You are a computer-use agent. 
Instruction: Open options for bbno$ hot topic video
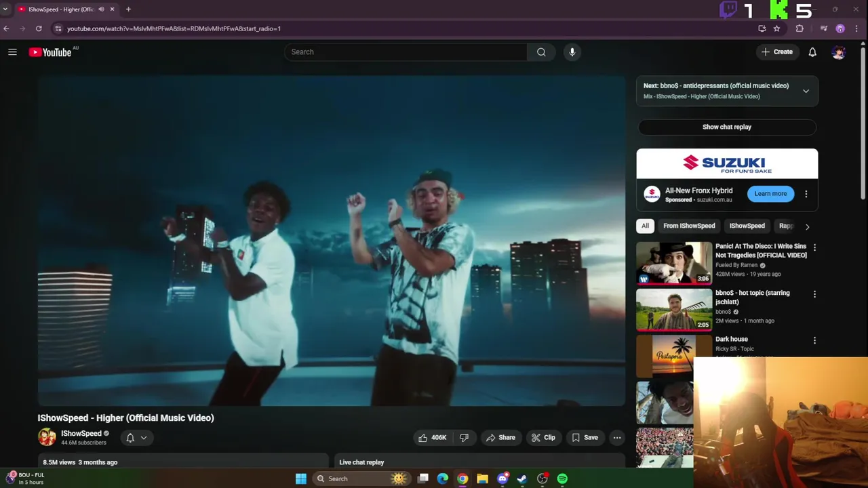click(814, 294)
